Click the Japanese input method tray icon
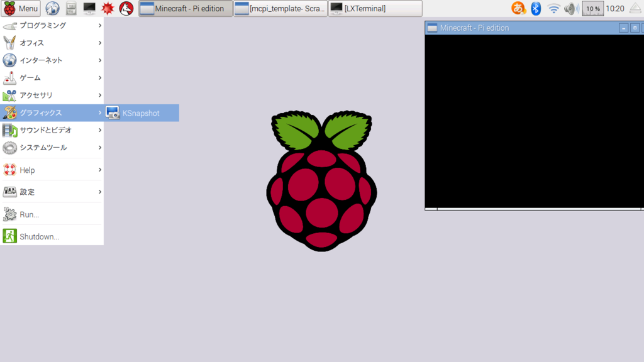The height and width of the screenshot is (362, 644). (x=518, y=8)
